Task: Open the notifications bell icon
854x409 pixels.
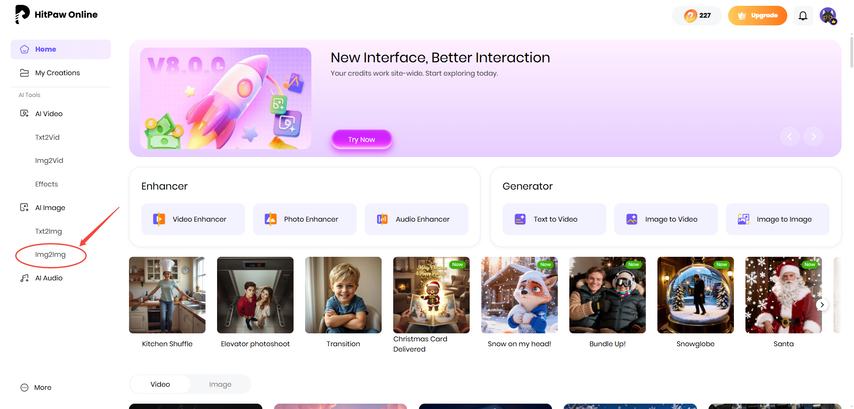Action: click(x=802, y=16)
